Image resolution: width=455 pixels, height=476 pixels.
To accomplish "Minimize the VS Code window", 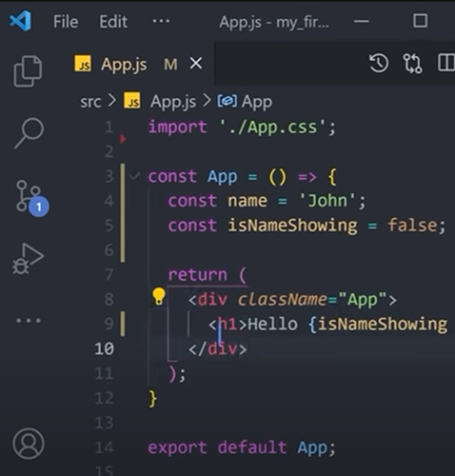I will coord(362,22).
